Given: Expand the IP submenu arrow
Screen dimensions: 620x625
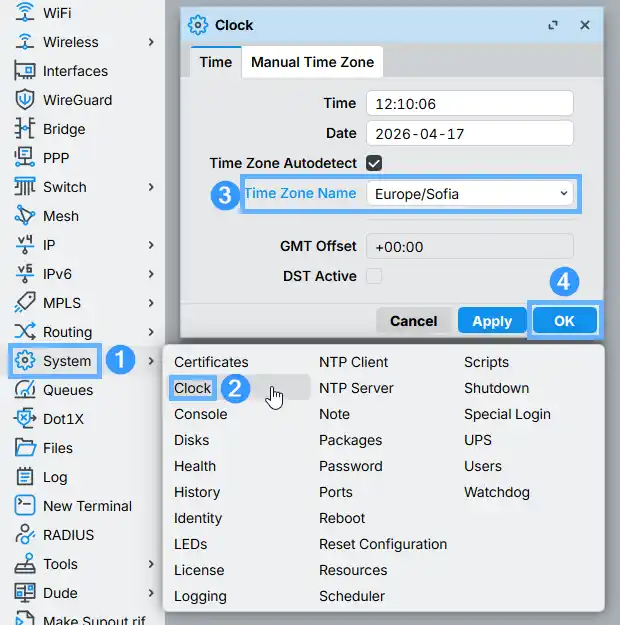Looking at the screenshot, I should [151, 245].
